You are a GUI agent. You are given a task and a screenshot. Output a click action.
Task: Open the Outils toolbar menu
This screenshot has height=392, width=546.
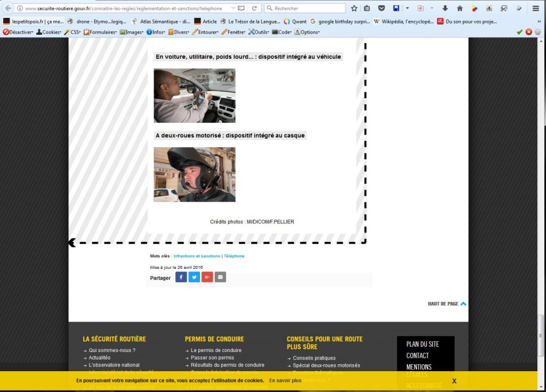click(x=259, y=32)
